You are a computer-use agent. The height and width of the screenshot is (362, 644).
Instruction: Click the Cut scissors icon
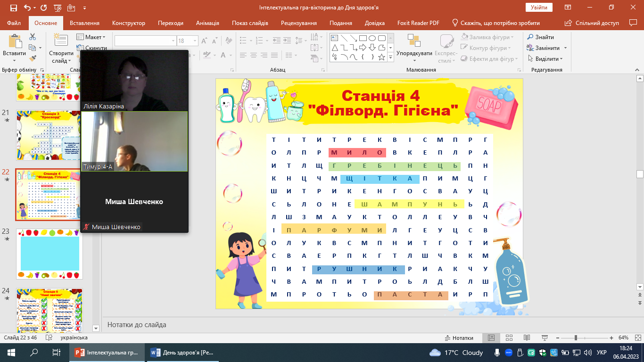coord(33,37)
